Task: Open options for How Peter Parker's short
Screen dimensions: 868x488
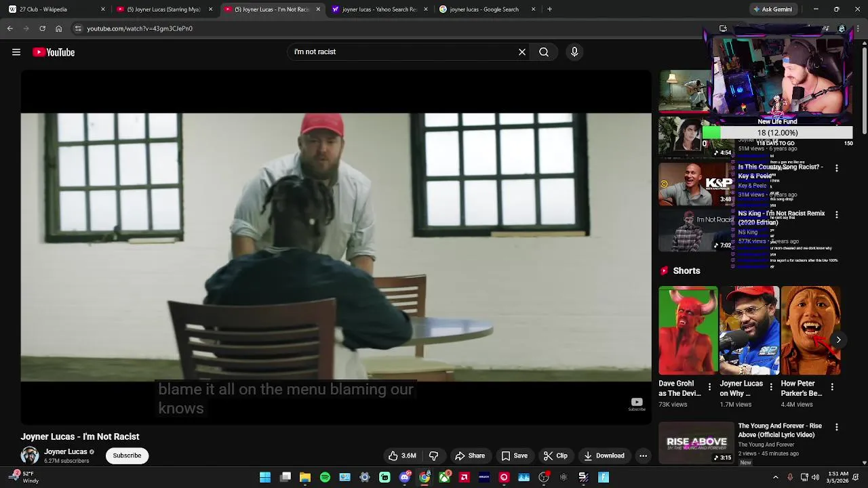Action: point(832,387)
